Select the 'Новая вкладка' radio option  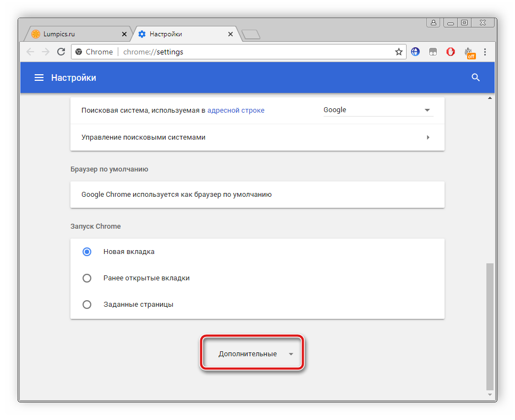86,252
